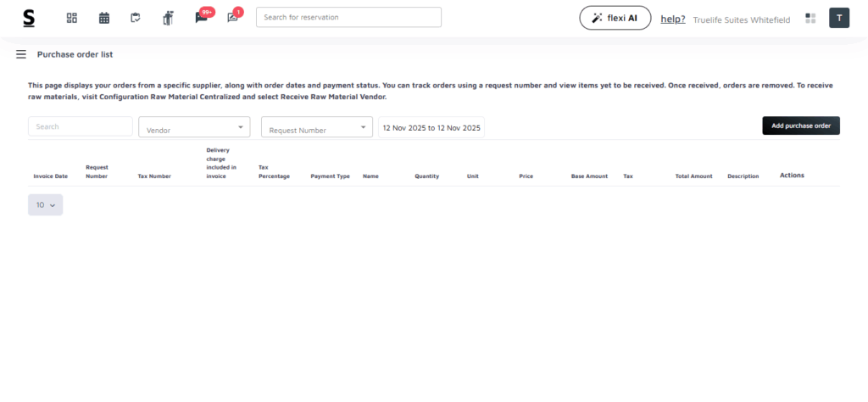The height and width of the screenshot is (402, 868).
Task: Click the Payment Type column header
Action: 330,176
